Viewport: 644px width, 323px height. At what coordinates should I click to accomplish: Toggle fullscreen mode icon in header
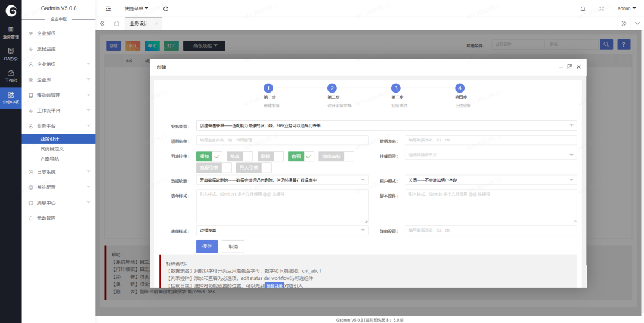tap(601, 8)
